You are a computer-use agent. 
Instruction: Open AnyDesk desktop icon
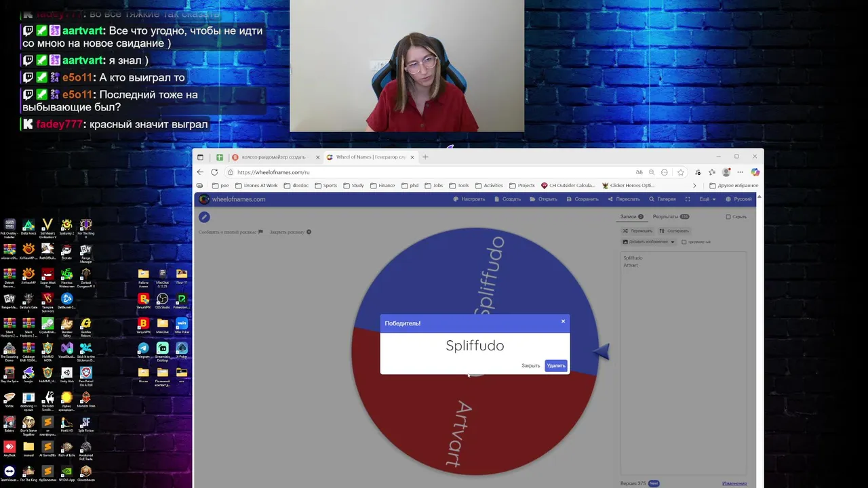tap(9, 449)
